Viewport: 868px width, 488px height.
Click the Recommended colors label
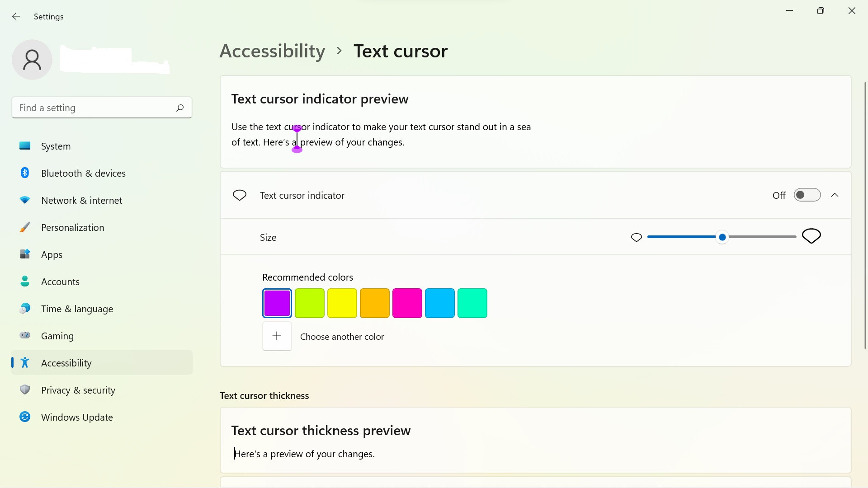point(307,277)
